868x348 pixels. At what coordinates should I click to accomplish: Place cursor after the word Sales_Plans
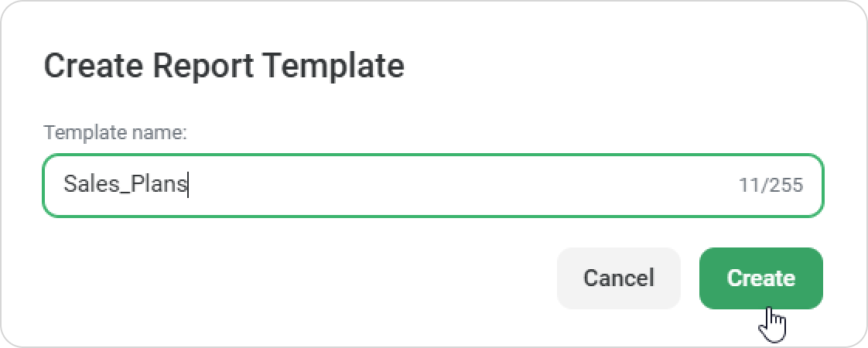(188, 185)
